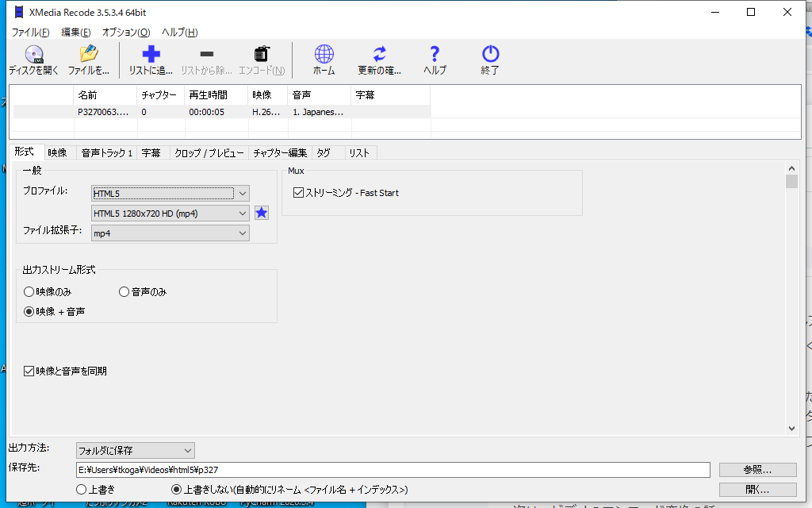Switch to タグ tab
Screen dimensions: 812x508
[x=324, y=153]
